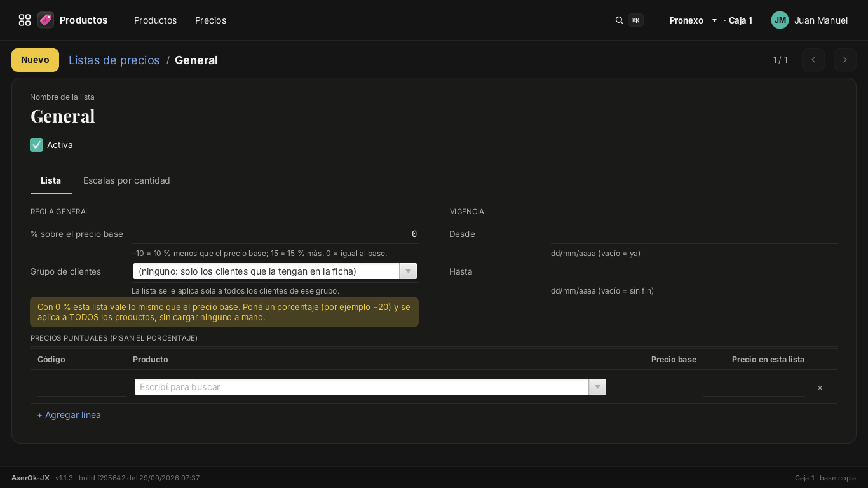Click the Producto column header
868x488 pixels.
click(151, 360)
